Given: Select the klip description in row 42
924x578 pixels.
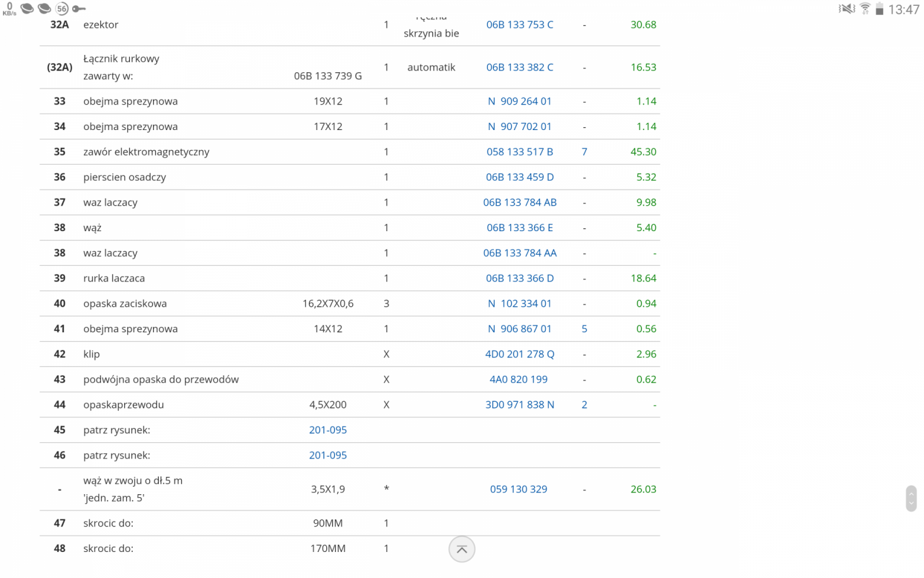Looking at the screenshot, I should 91,354.
